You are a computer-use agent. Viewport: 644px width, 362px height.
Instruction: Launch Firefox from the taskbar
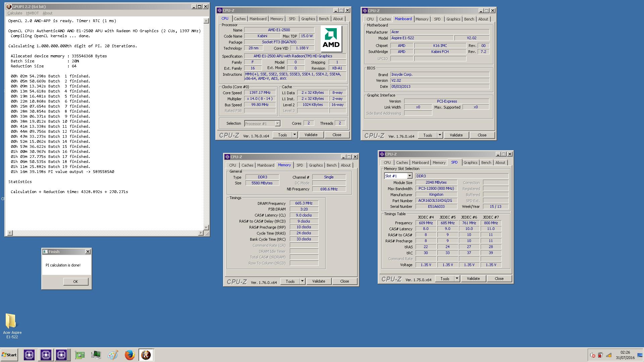point(129,355)
